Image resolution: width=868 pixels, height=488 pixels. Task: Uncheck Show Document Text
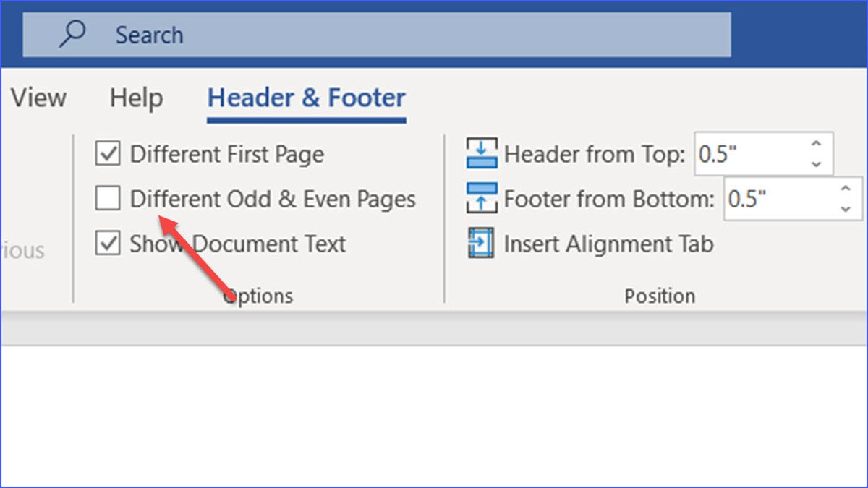click(x=107, y=244)
